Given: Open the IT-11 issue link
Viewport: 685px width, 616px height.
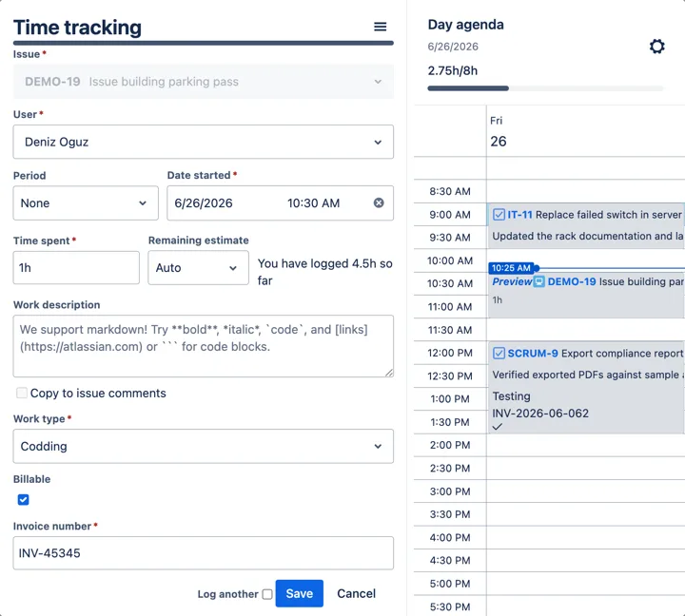Looking at the screenshot, I should tap(519, 214).
